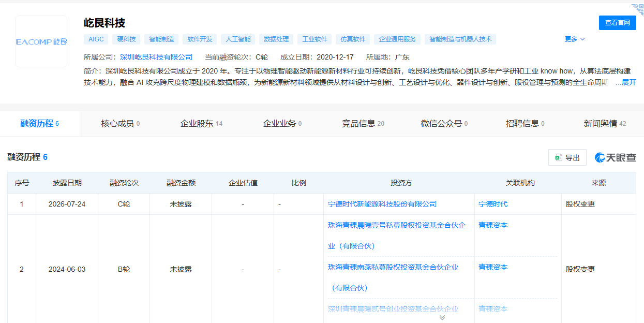The height and width of the screenshot is (323, 644).
Task: Open the 珠海青稞南燕 fund investor link
Action: (x=393, y=277)
